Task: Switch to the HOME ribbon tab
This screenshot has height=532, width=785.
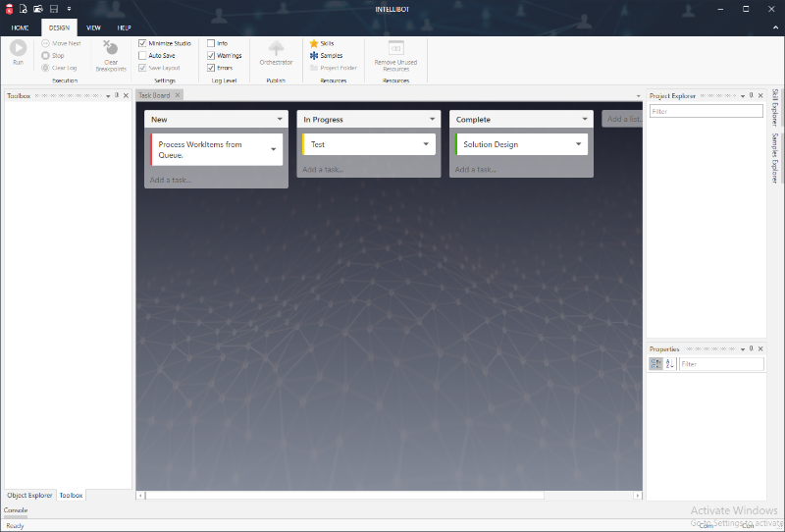Action: pos(20,28)
